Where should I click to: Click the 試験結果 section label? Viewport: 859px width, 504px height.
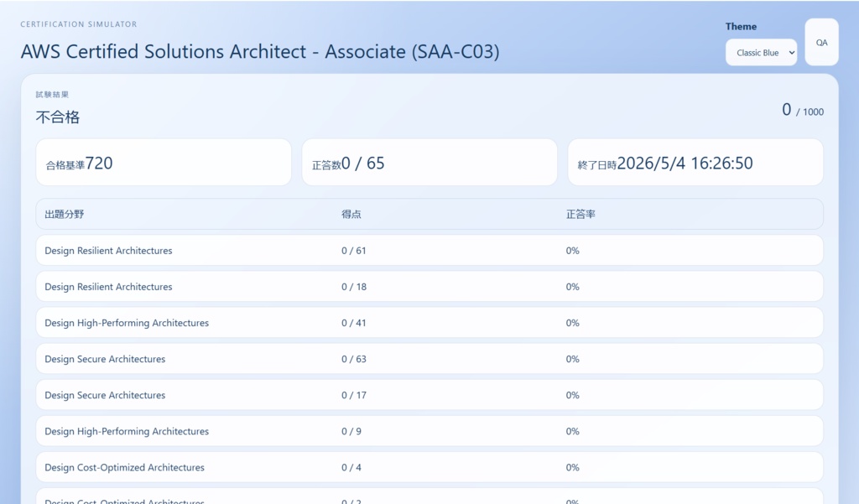pos(52,95)
